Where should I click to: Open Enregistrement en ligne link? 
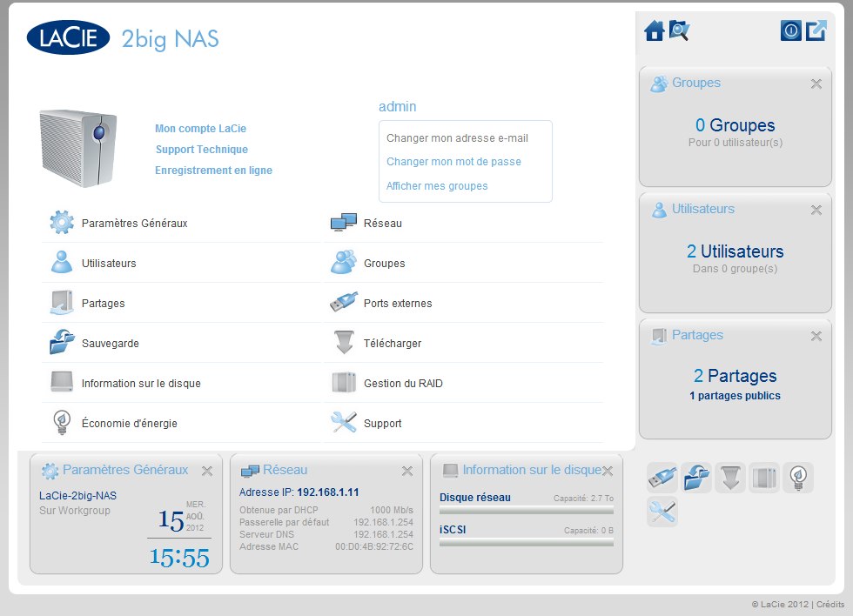tap(213, 171)
